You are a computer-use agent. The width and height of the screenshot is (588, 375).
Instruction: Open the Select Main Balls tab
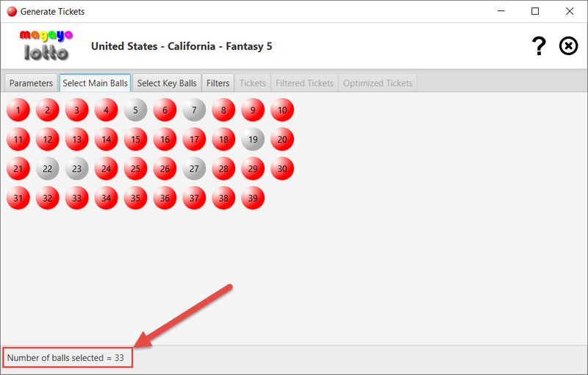pos(95,83)
